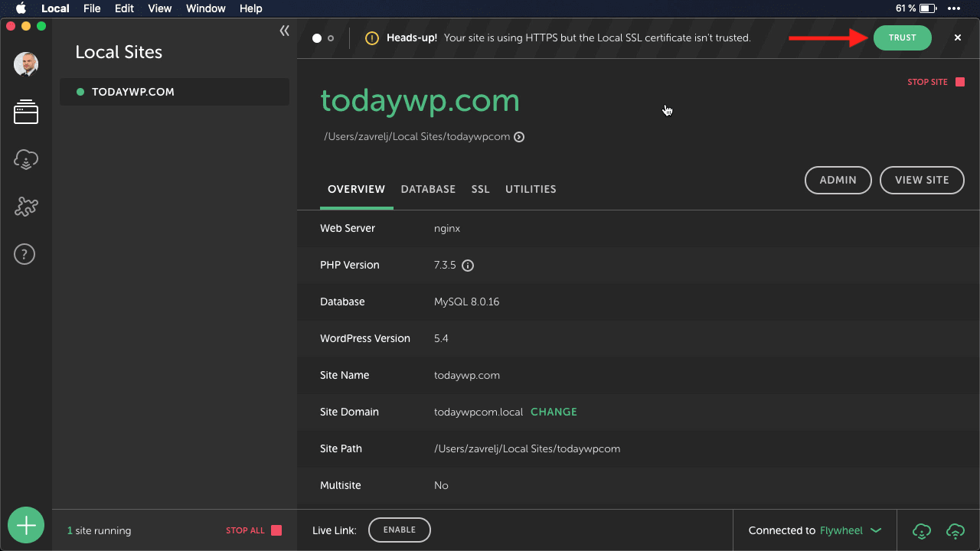Open the Add-ons puzzle icon
This screenshot has width=980, height=551.
tap(26, 207)
